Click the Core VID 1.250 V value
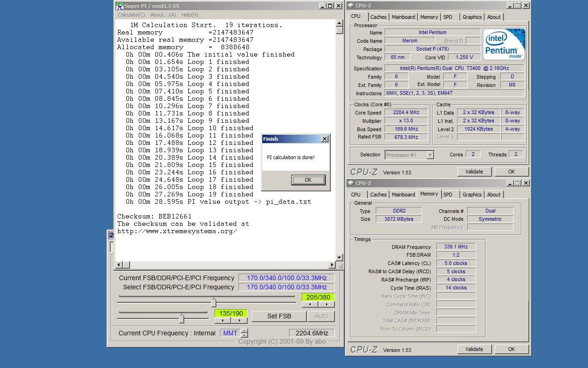 pyautogui.click(x=464, y=57)
